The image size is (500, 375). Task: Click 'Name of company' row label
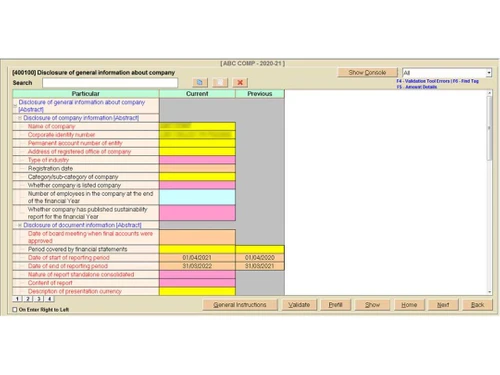[x=52, y=126]
